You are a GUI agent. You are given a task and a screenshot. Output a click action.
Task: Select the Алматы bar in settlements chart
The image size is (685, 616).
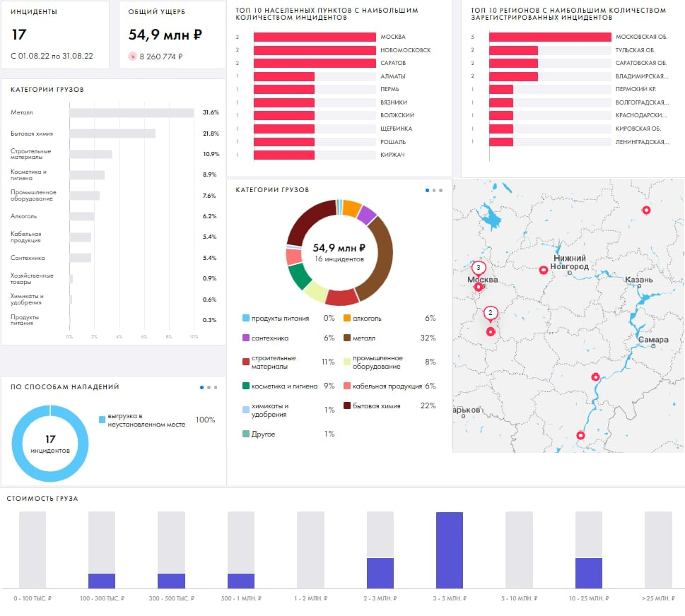coord(284,77)
